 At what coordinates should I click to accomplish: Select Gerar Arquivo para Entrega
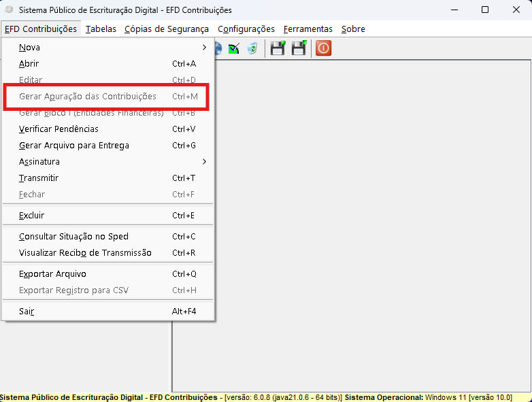click(x=73, y=146)
